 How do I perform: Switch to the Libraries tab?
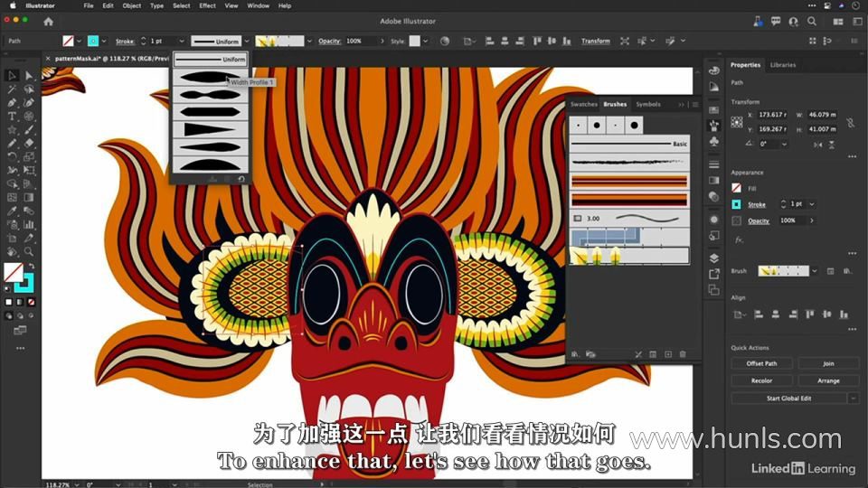783,65
